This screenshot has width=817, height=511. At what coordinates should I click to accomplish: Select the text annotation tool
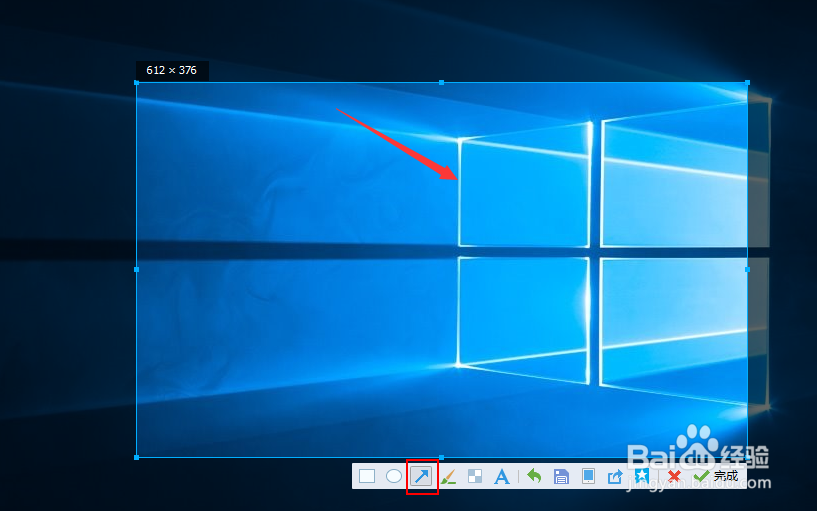[502, 476]
